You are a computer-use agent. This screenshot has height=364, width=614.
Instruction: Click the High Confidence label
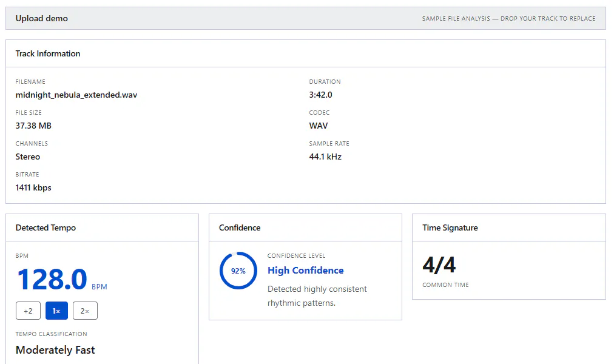[305, 271]
